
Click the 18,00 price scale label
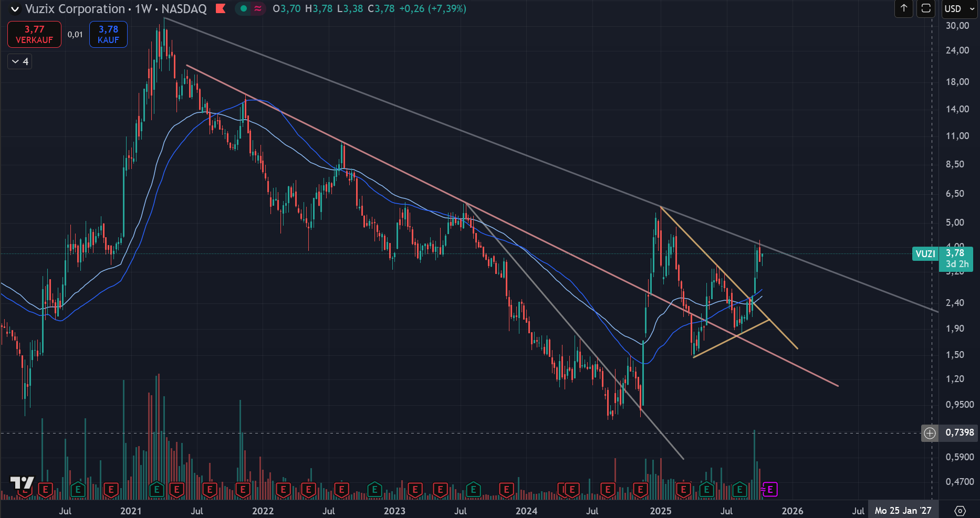coord(957,82)
